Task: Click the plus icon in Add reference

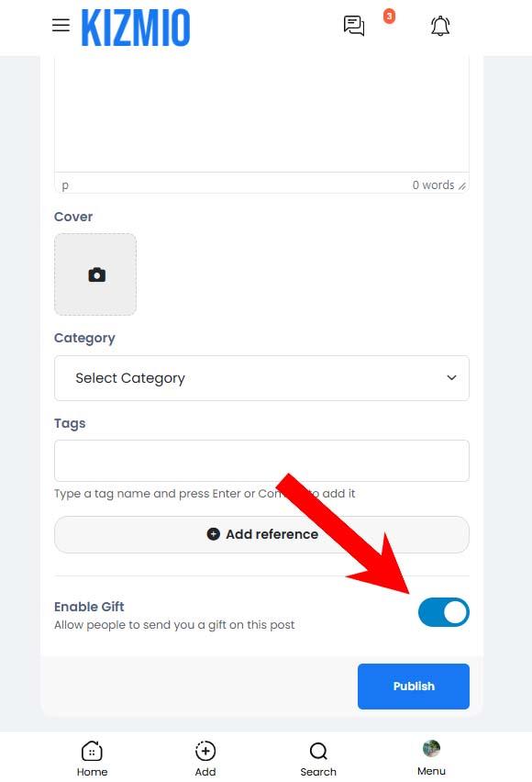Action: pyautogui.click(x=214, y=534)
